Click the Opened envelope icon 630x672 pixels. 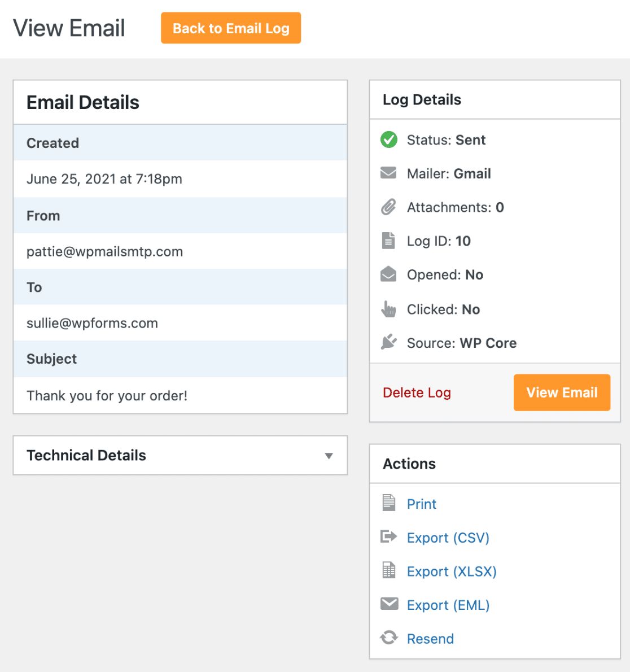[388, 274]
